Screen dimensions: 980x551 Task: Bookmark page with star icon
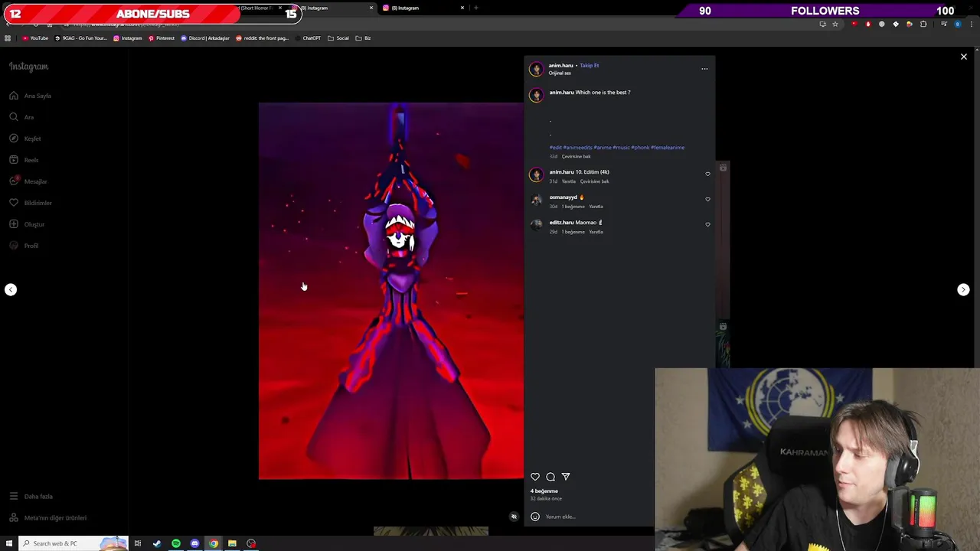tap(835, 24)
